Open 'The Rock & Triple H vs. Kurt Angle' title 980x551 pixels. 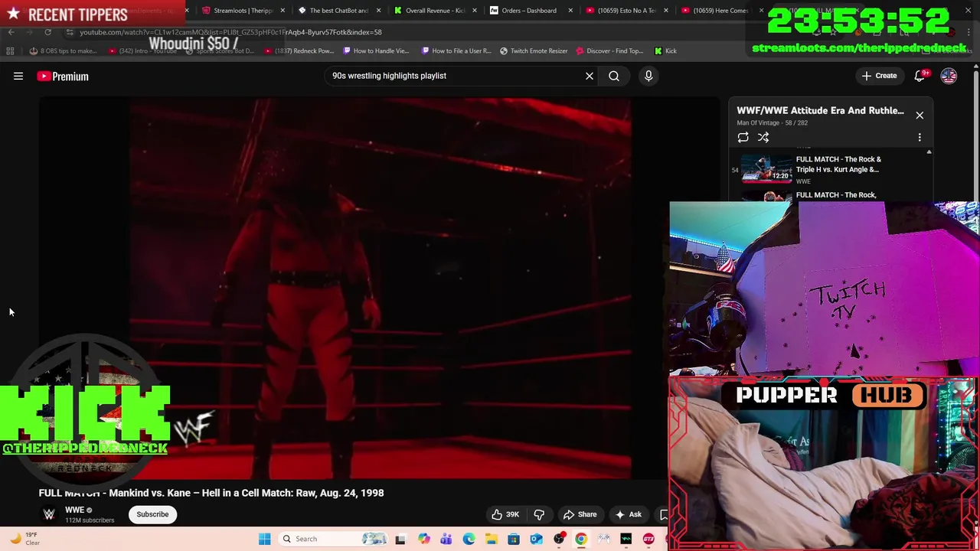point(838,165)
